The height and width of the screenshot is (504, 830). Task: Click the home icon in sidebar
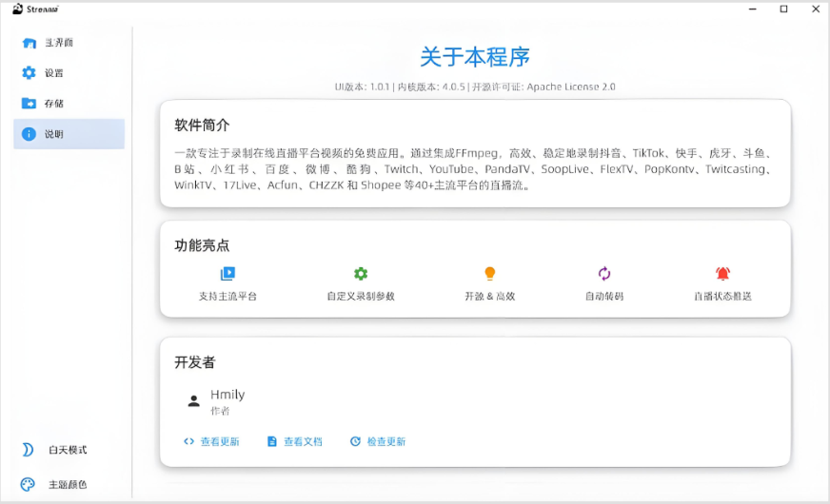click(x=30, y=43)
